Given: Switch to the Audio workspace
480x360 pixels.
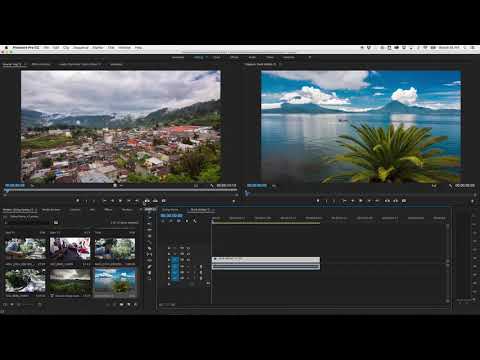Looking at the screenshot, I should coord(252,57).
